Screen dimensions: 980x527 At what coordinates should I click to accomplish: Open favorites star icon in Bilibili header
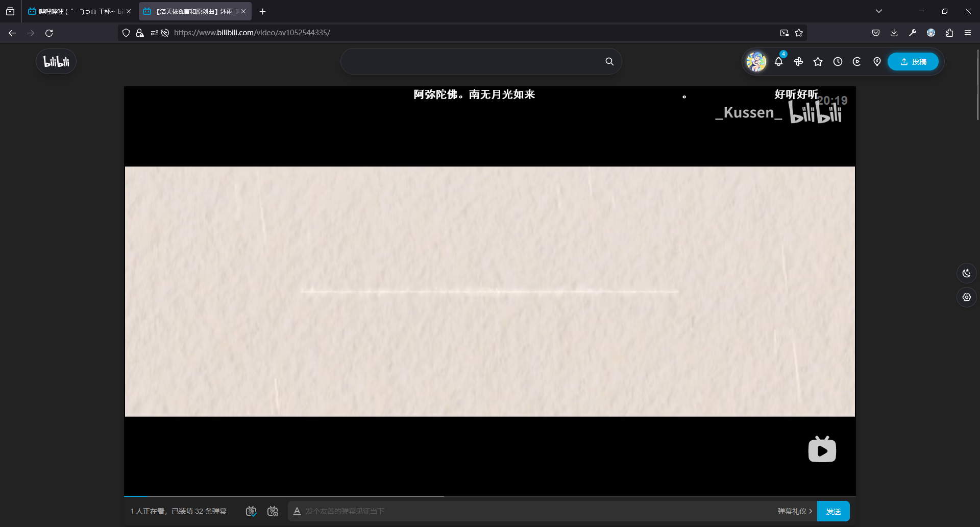coord(818,62)
